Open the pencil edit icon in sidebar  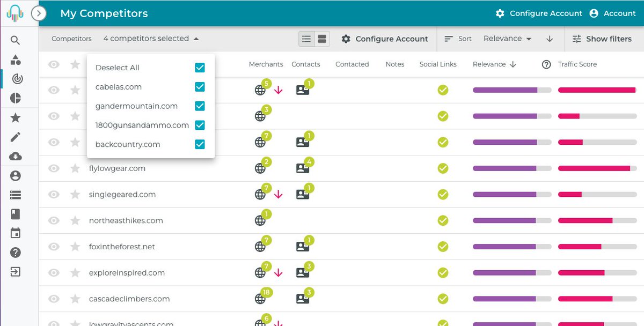tap(16, 137)
